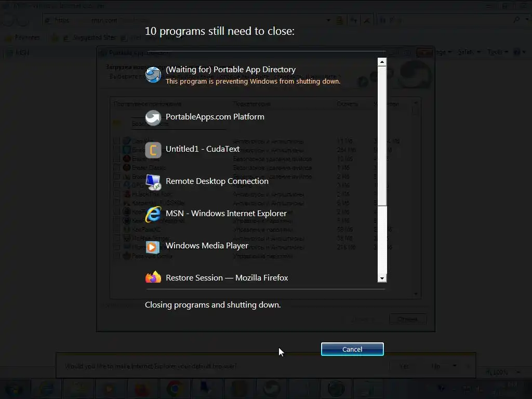Click the CudaText orange C icon
The image size is (532, 399).
point(153,150)
